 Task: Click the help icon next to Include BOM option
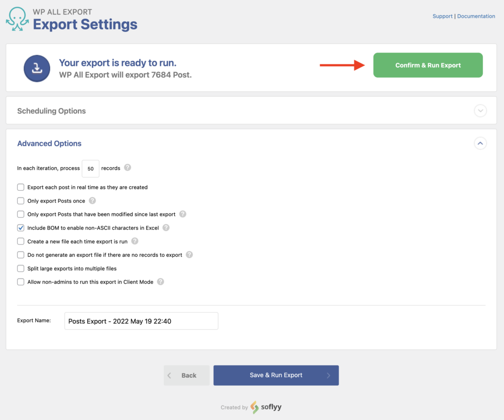(165, 228)
